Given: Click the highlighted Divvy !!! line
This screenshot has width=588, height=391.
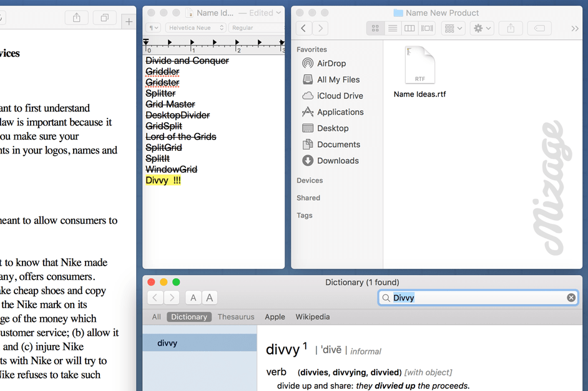Looking at the screenshot, I should 163,180.
